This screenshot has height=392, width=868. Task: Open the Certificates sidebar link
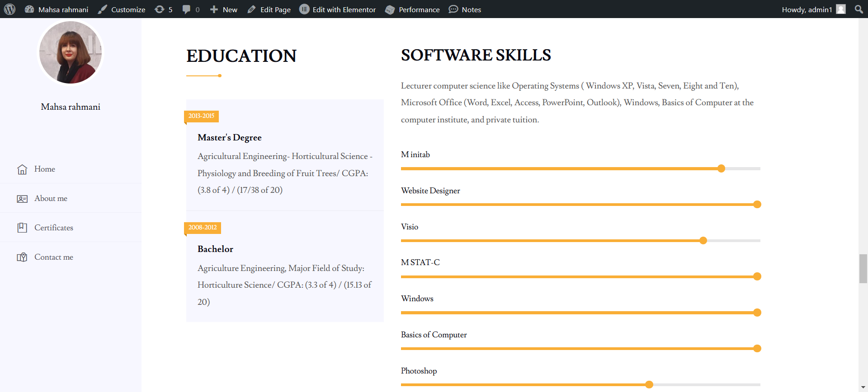coord(54,228)
